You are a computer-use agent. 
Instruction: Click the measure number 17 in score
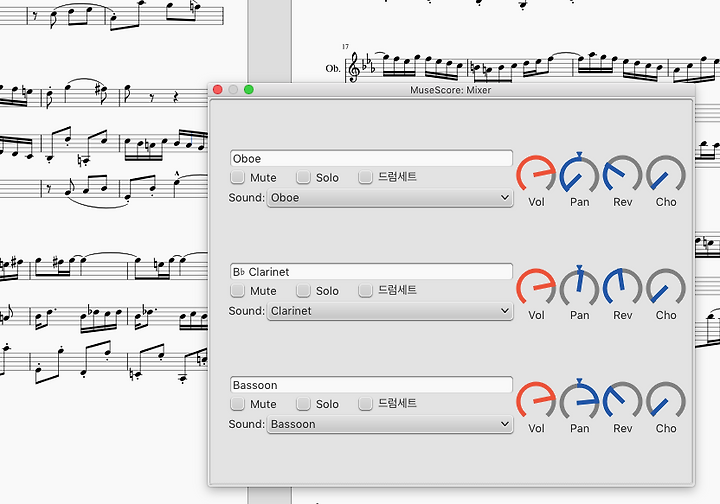click(345, 46)
